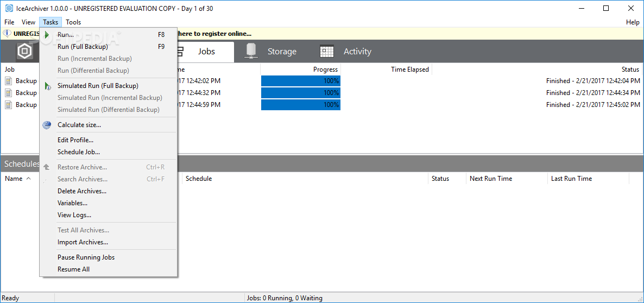The image size is (644, 303).
Task: Click the Last Run Time column header
Action: pos(588,179)
